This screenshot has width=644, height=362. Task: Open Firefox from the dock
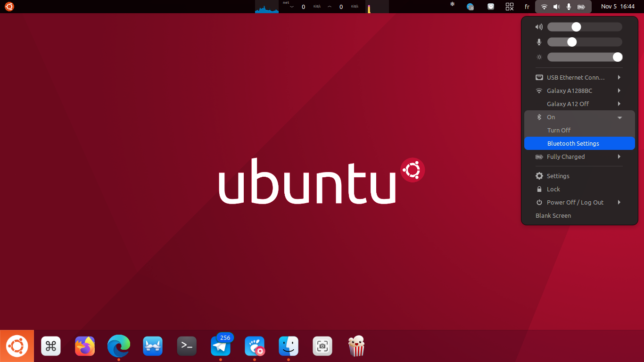coord(85,346)
